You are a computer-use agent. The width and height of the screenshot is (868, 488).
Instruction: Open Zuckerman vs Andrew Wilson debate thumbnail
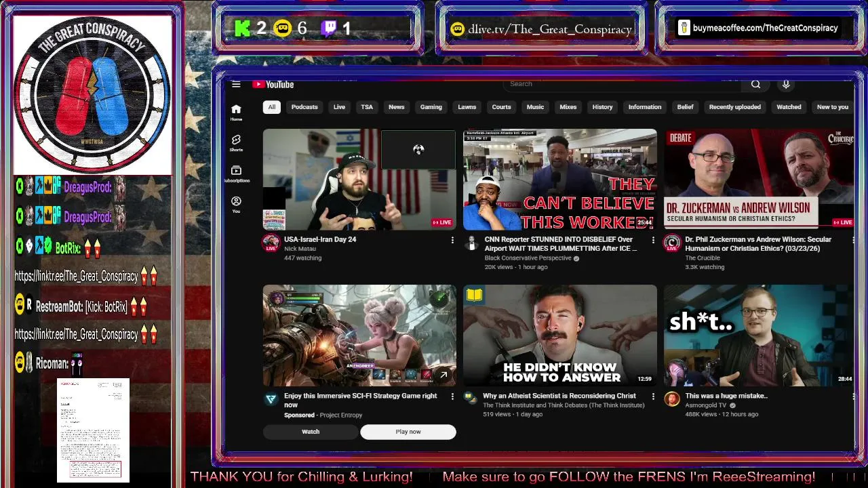(759, 180)
